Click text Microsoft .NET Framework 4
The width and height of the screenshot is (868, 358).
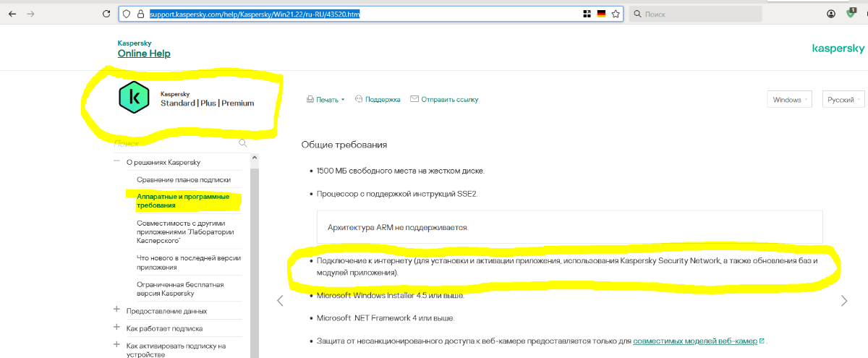tap(386, 317)
